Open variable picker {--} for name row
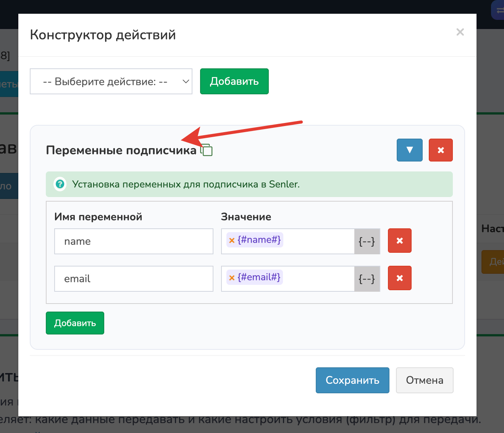This screenshot has width=504, height=433. (x=367, y=241)
